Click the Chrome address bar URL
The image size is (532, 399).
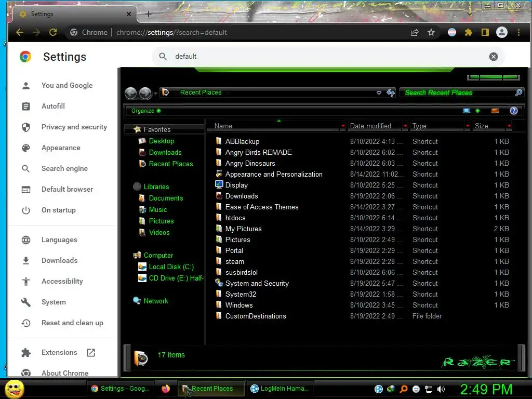[171, 33]
